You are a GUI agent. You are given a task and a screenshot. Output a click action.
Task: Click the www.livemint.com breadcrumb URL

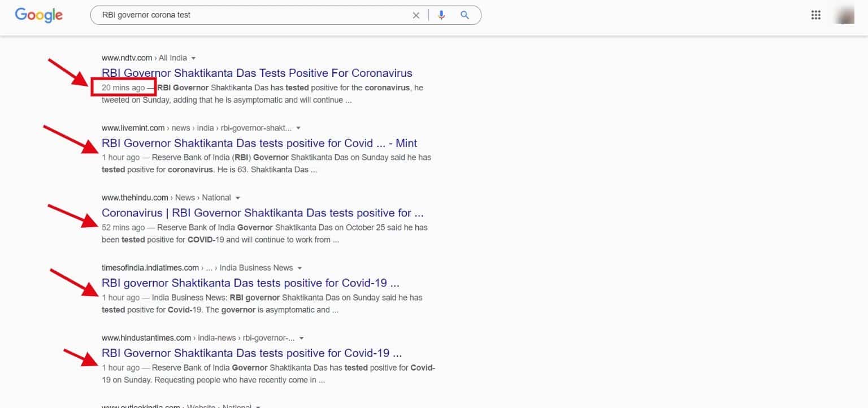tap(197, 128)
